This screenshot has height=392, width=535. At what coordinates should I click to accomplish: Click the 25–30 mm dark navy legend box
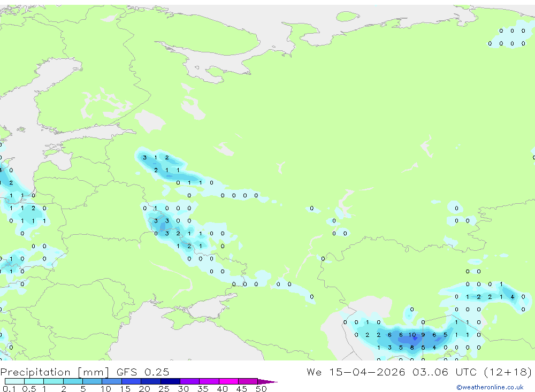(x=170, y=381)
